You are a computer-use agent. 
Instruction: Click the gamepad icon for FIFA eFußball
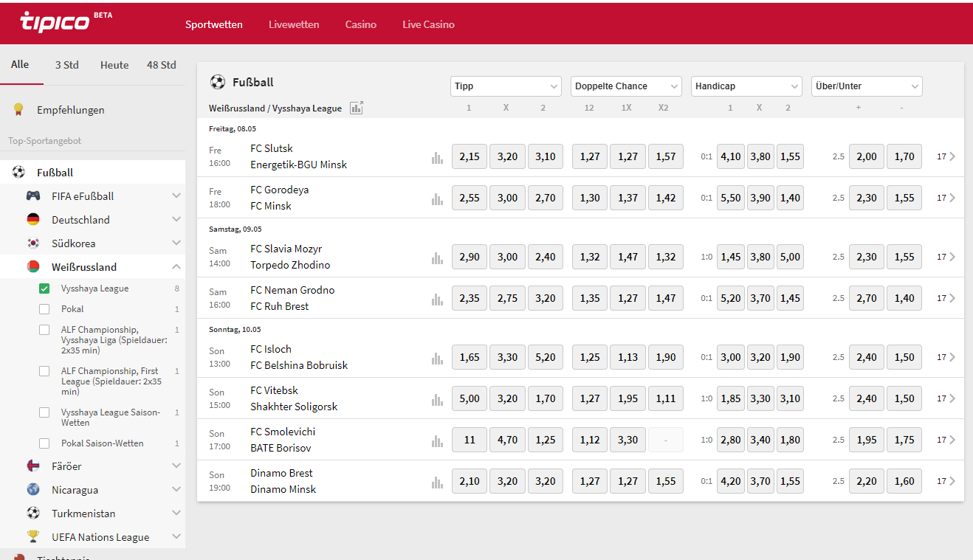tap(33, 196)
